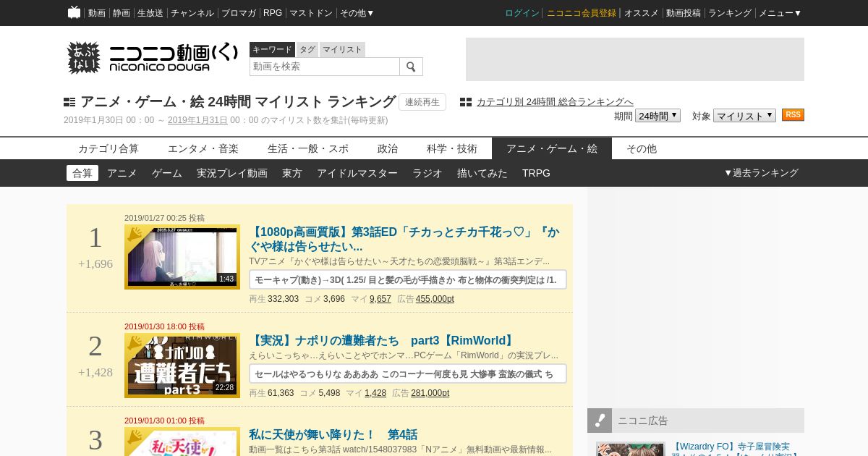Click the ランキング top link
The width and height of the screenshot is (868, 456).
[x=730, y=13]
